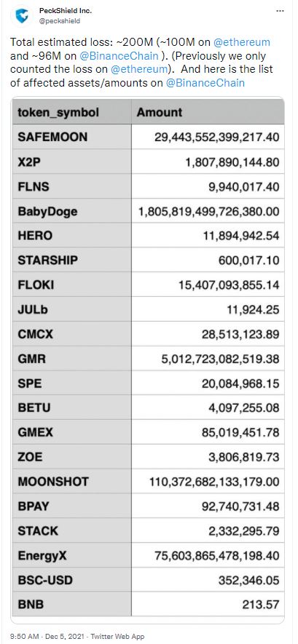Select the FLOKI token cell
The image size is (298, 644).
coord(72,285)
